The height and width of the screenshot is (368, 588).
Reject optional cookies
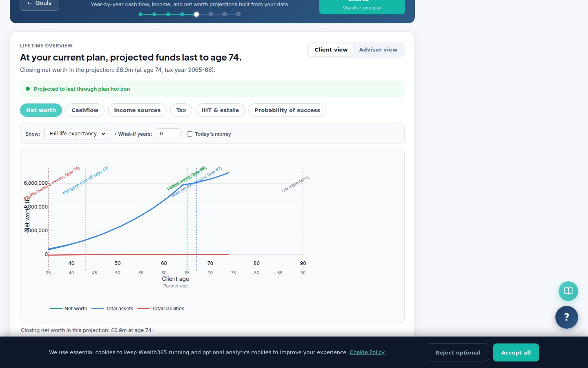tap(458, 352)
